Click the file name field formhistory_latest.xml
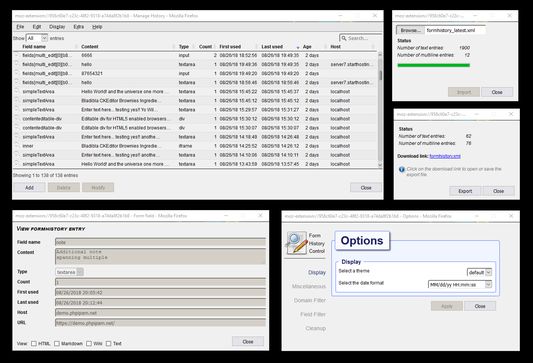 (x=455, y=30)
